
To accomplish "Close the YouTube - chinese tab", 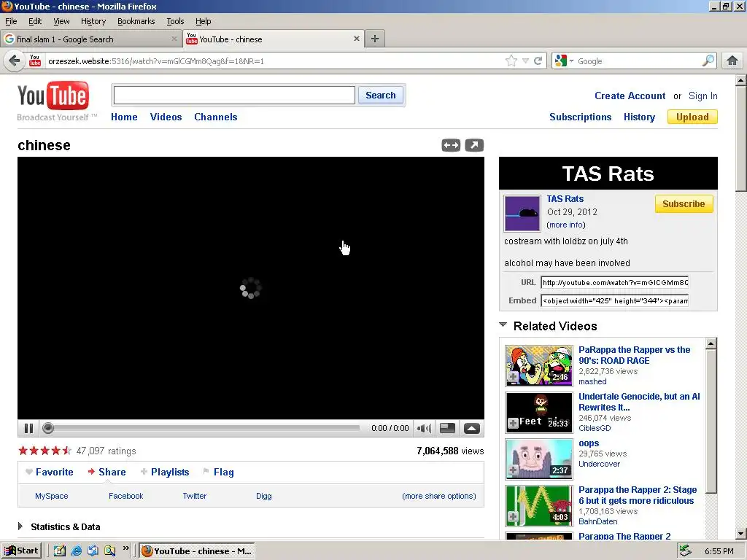I will tap(356, 39).
